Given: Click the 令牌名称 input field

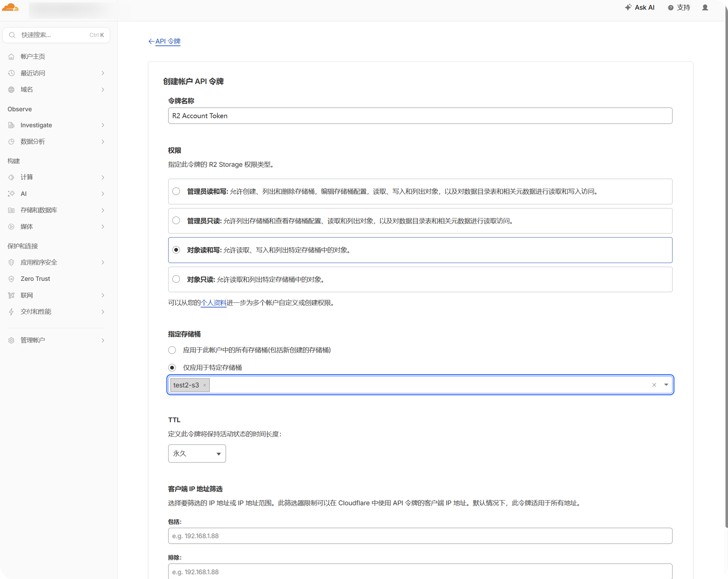Looking at the screenshot, I should tap(420, 116).
